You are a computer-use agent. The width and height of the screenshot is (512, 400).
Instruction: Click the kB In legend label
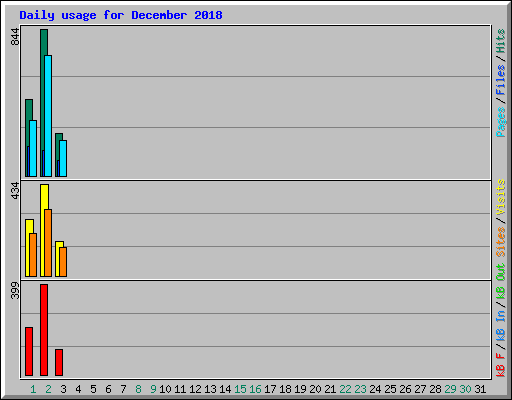pos(501,325)
